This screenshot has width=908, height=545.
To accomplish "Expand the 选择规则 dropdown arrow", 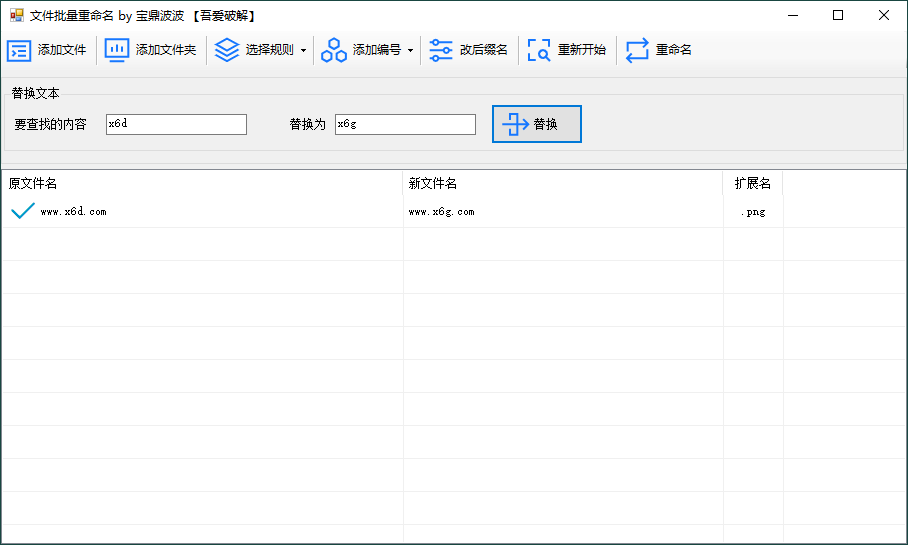I will pyautogui.click(x=303, y=51).
